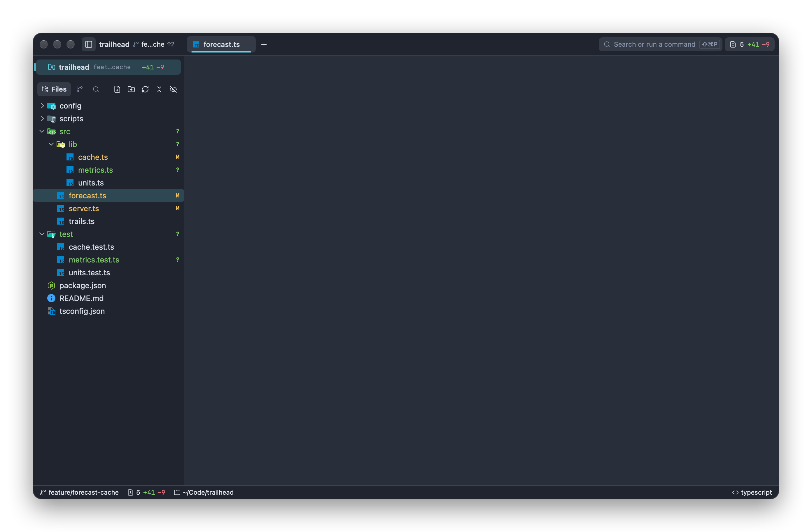
Task: Collapse the test folder
Action: 42,234
